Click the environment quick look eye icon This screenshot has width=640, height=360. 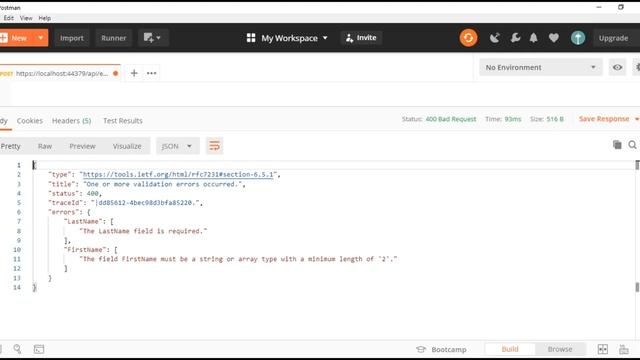[617, 67]
